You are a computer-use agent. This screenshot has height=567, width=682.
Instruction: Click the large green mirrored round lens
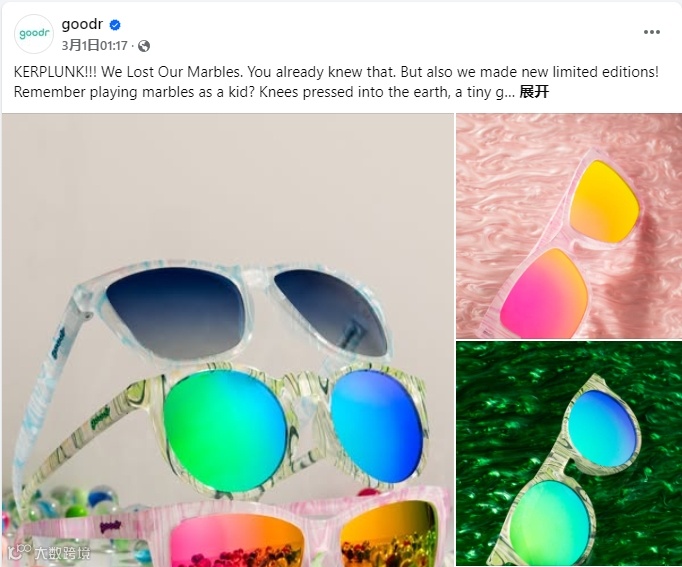click(x=225, y=431)
